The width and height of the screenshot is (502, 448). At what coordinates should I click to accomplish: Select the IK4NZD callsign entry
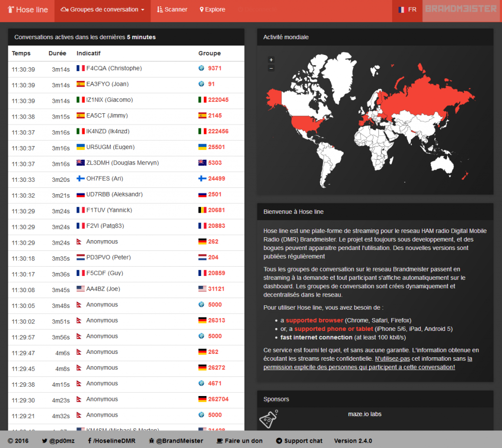tap(108, 131)
